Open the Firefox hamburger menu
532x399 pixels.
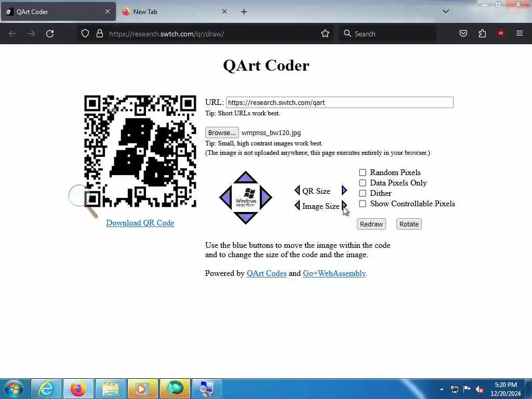tap(520, 33)
